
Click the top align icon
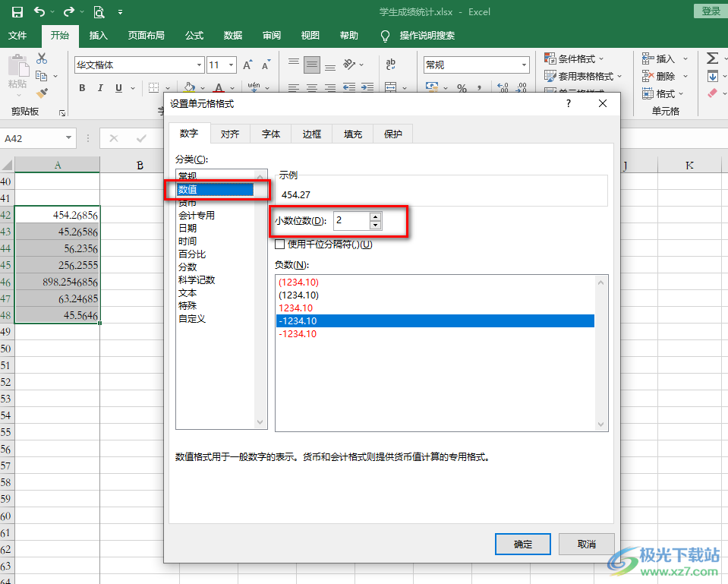(294, 62)
